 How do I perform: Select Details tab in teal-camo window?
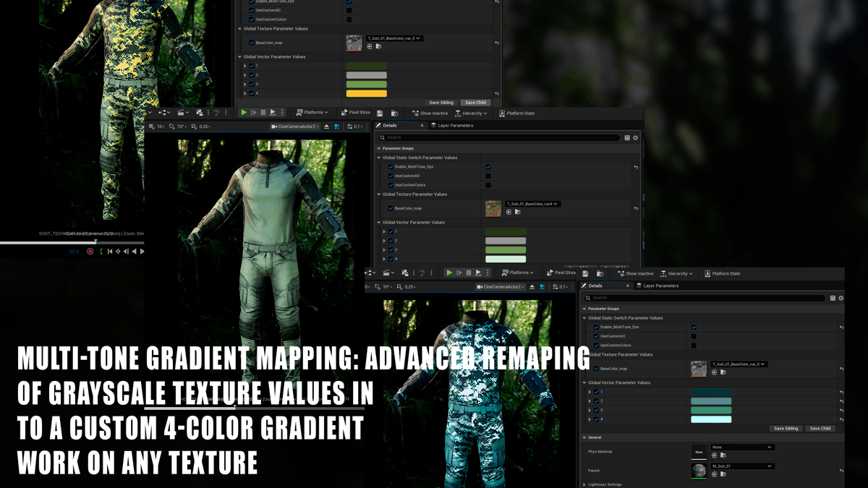[x=595, y=286]
